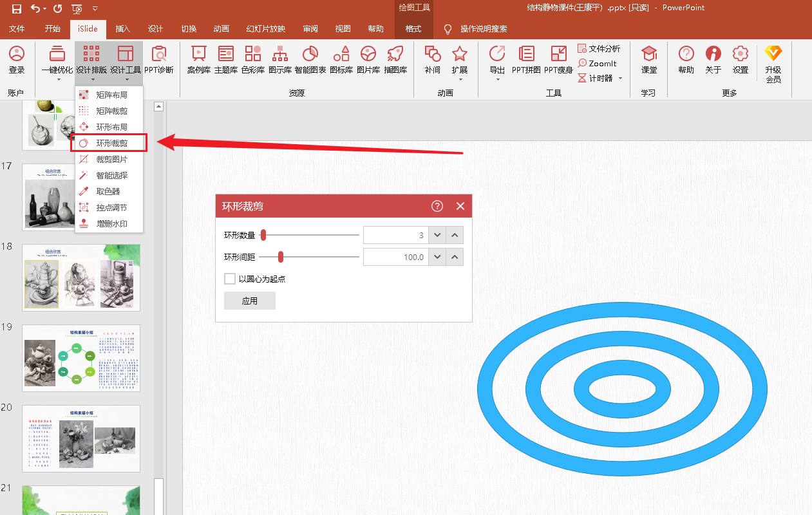
Task: Click the 应用 apply button
Action: coord(250,301)
